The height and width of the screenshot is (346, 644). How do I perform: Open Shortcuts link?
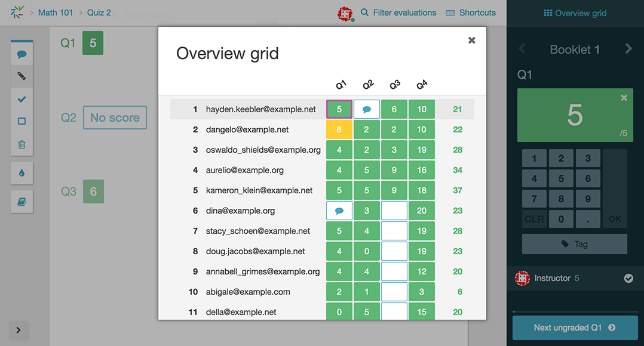click(471, 13)
